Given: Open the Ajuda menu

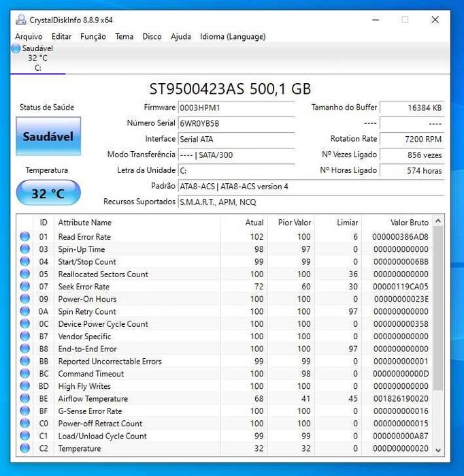Looking at the screenshot, I should [x=181, y=37].
